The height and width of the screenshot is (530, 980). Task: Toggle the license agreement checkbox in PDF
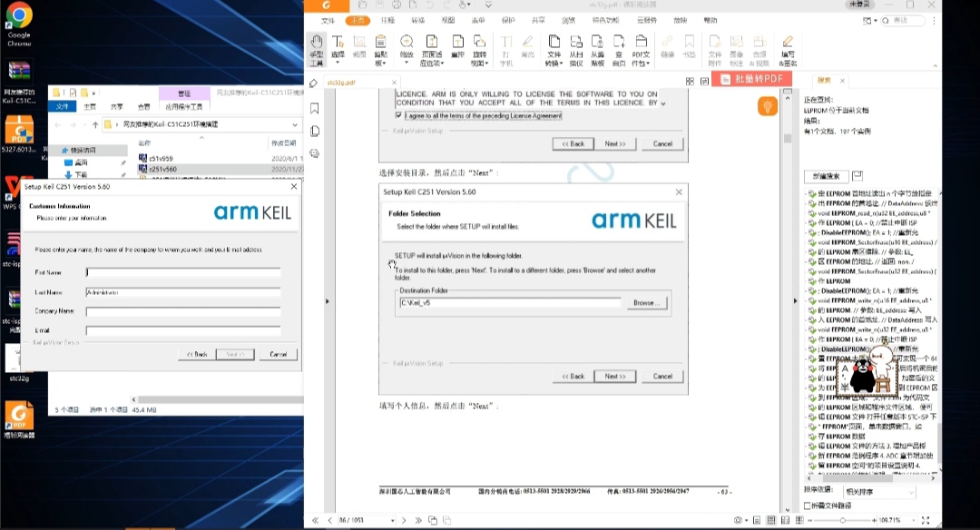pyautogui.click(x=398, y=115)
